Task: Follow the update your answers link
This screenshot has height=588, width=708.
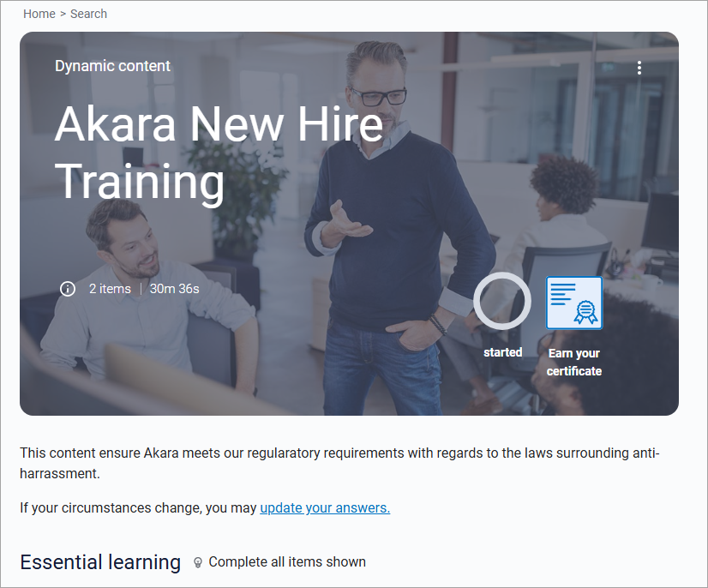Action: 325,507
